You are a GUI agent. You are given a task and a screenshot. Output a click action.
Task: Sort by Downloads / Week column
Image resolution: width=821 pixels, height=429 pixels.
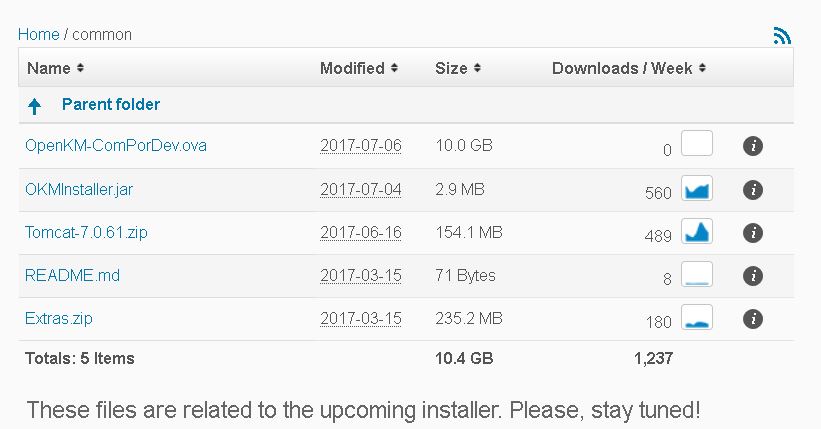629,68
